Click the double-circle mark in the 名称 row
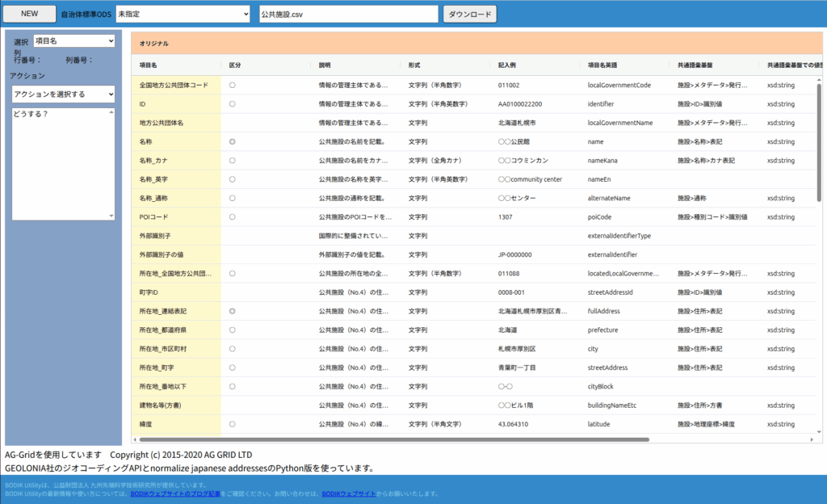 tap(233, 141)
